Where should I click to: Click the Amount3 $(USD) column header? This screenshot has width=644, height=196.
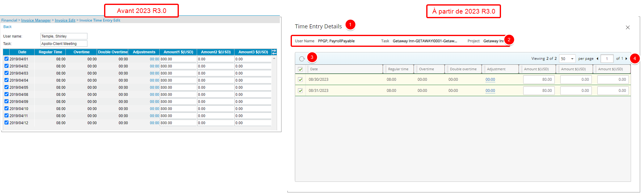tap(253, 52)
